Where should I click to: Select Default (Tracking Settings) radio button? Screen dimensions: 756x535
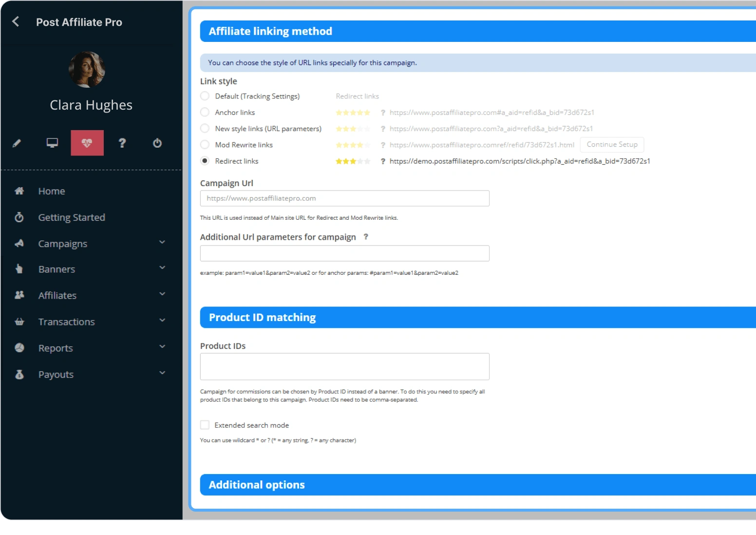pyautogui.click(x=205, y=96)
